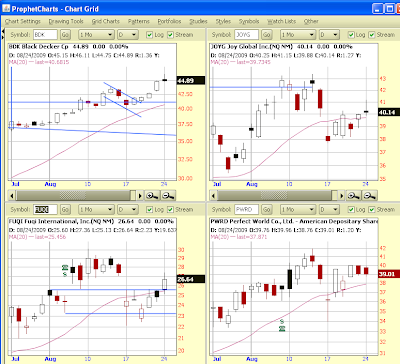Zoom in on the BDK chart

[x=152, y=196]
